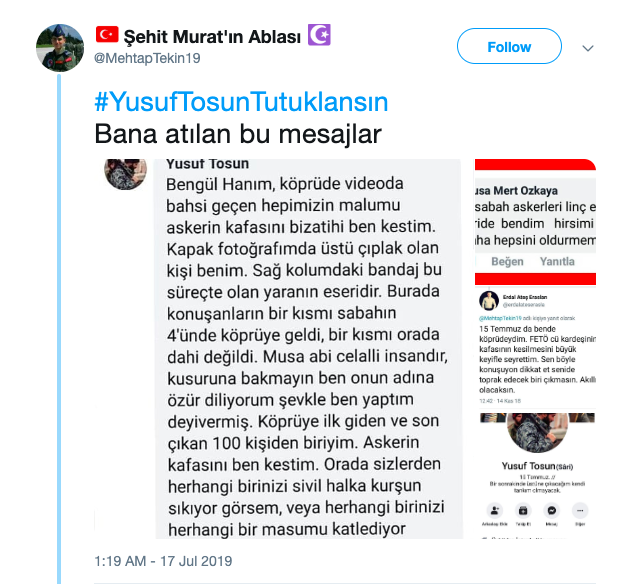Screen dimensions: 628x584
Task: Open the @MehtapTekin19 handle
Action: click(147, 58)
